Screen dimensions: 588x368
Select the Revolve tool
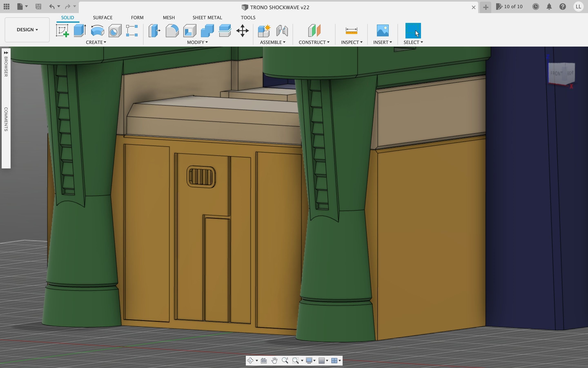point(97,31)
